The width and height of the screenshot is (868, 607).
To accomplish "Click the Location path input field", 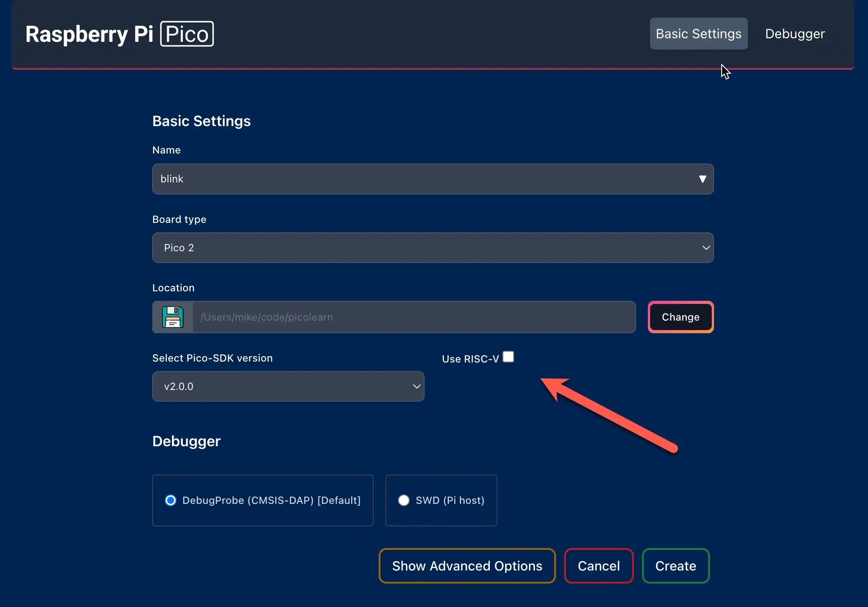I will click(413, 317).
